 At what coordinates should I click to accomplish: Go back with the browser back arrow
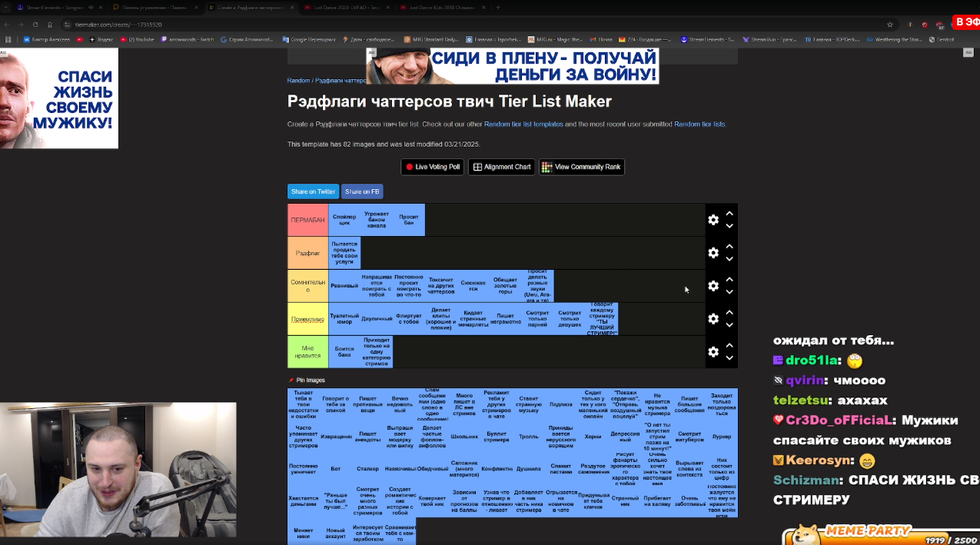(x=8, y=25)
